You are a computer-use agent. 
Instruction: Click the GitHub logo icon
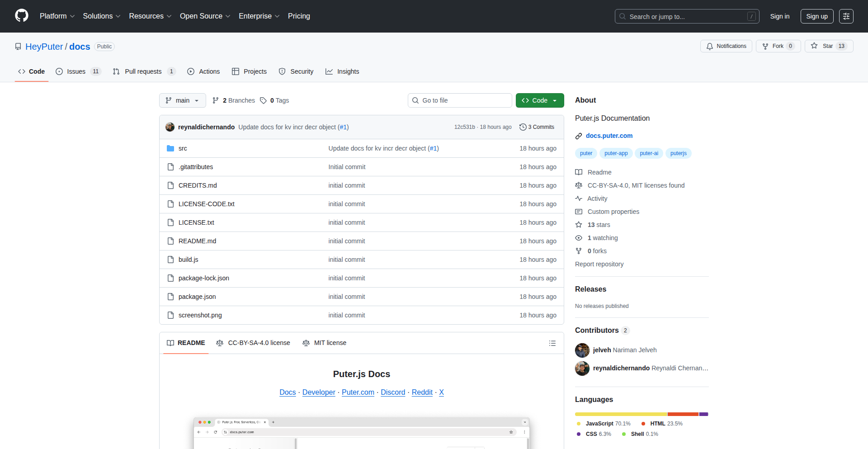tap(21, 16)
